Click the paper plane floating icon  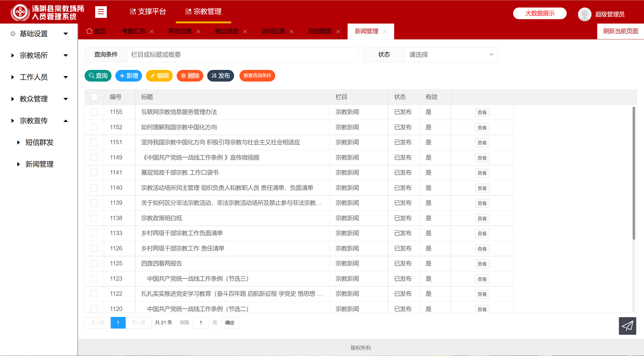tap(627, 326)
